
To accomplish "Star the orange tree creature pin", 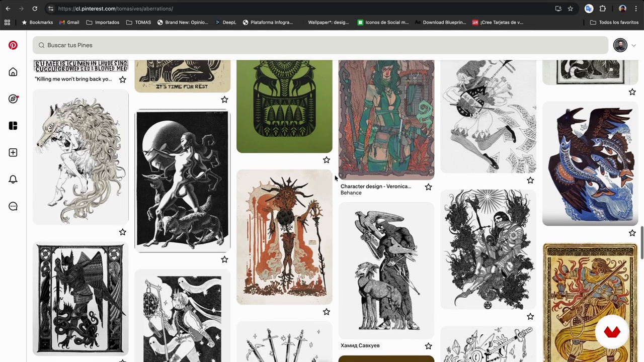I will tap(327, 312).
